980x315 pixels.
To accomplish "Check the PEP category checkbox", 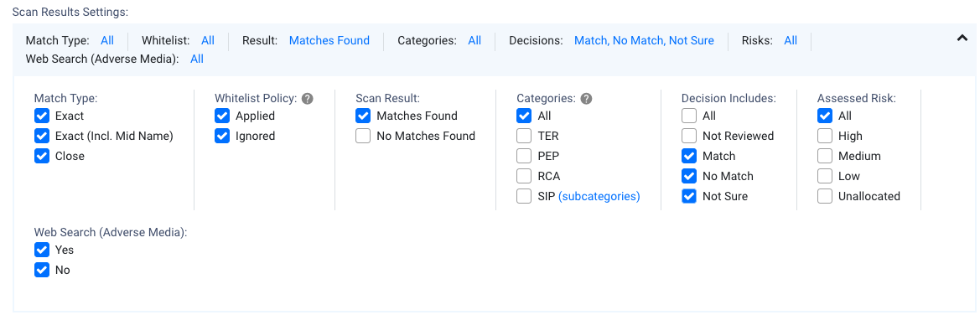I will [x=525, y=157].
